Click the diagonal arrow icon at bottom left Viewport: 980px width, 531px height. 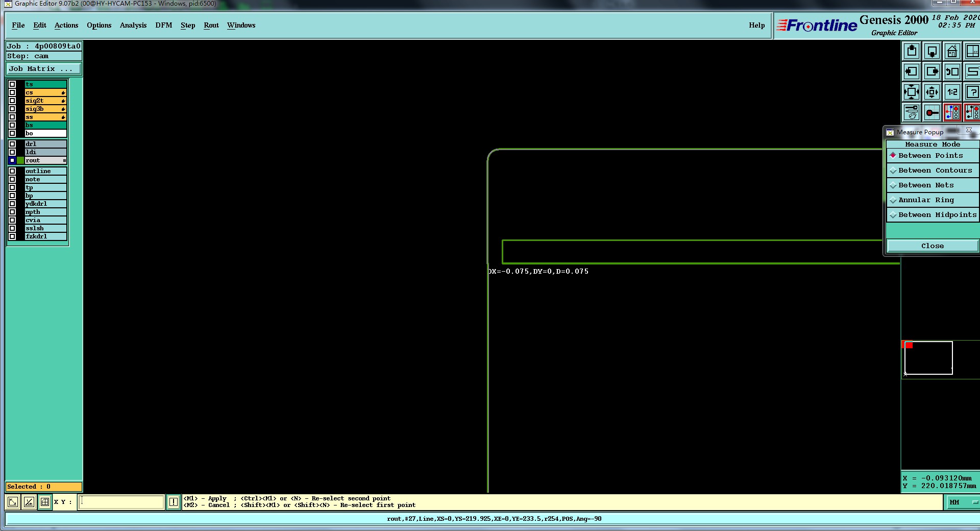pos(13,502)
